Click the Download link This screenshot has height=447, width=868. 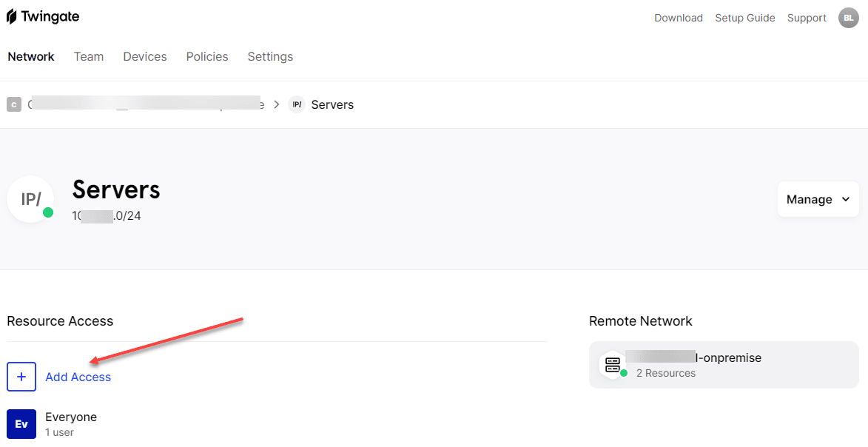click(x=679, y=18)
